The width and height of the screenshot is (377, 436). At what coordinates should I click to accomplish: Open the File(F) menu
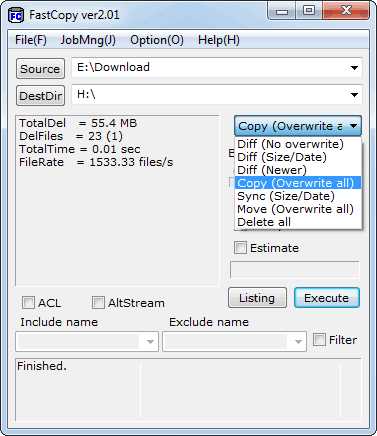point(31,40)
